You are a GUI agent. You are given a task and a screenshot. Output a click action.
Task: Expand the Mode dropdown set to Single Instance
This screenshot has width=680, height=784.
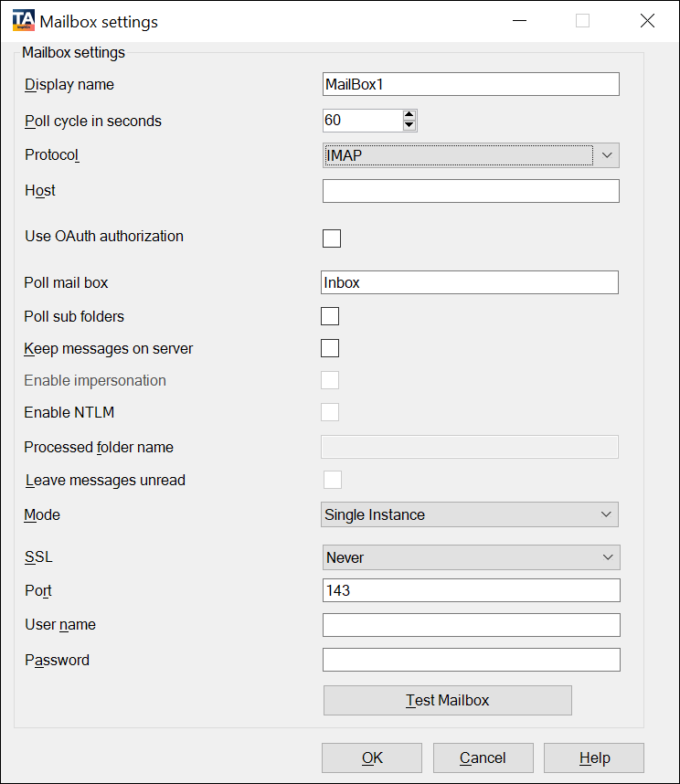click(x=470, y=514)
